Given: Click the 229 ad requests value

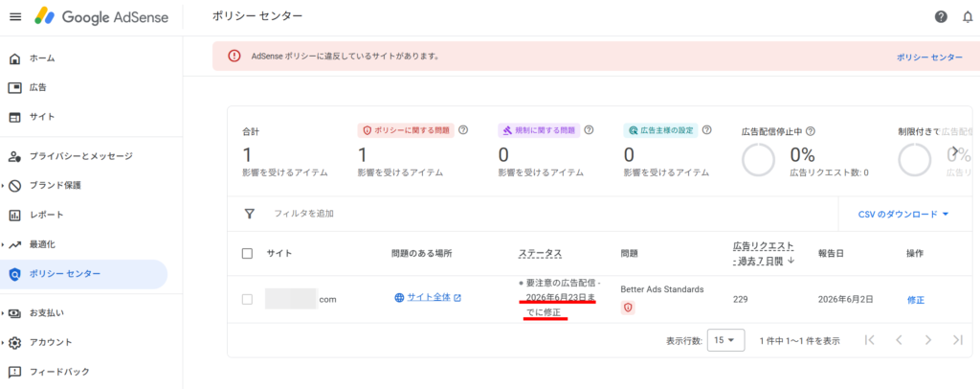Looking at the screenshot, I should pyautogui.click(x=740, y=300).
